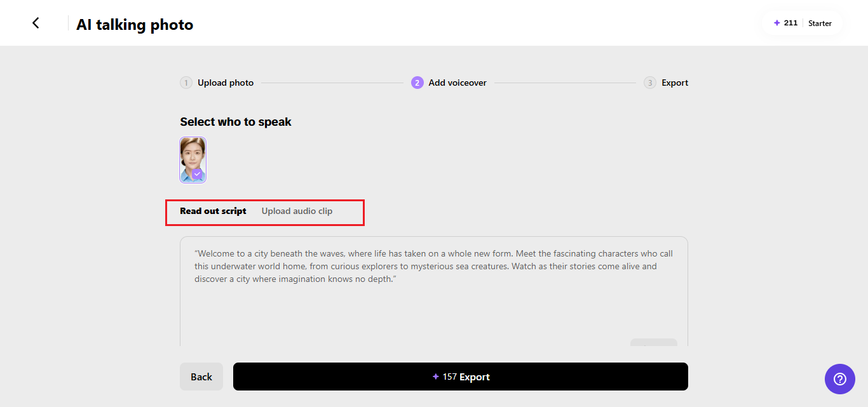Export the video for 157 credits
868x407 pixels.
click(461, 377)
